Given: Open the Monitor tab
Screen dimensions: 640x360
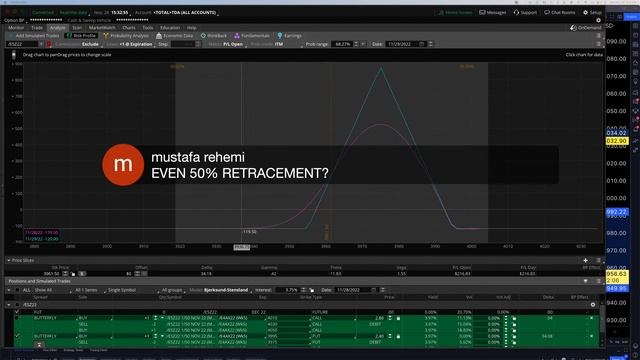Looking at the screenshot, I should tap(16, 28).
